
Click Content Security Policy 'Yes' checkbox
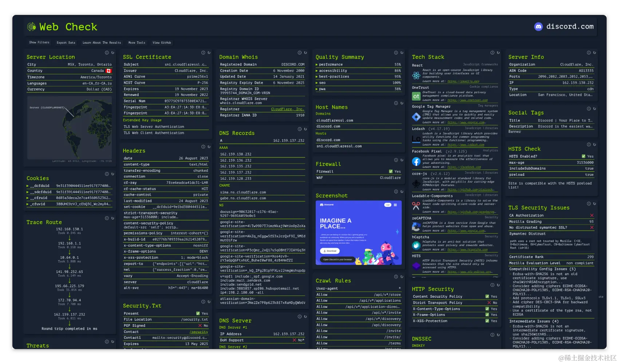coord(487,297)
